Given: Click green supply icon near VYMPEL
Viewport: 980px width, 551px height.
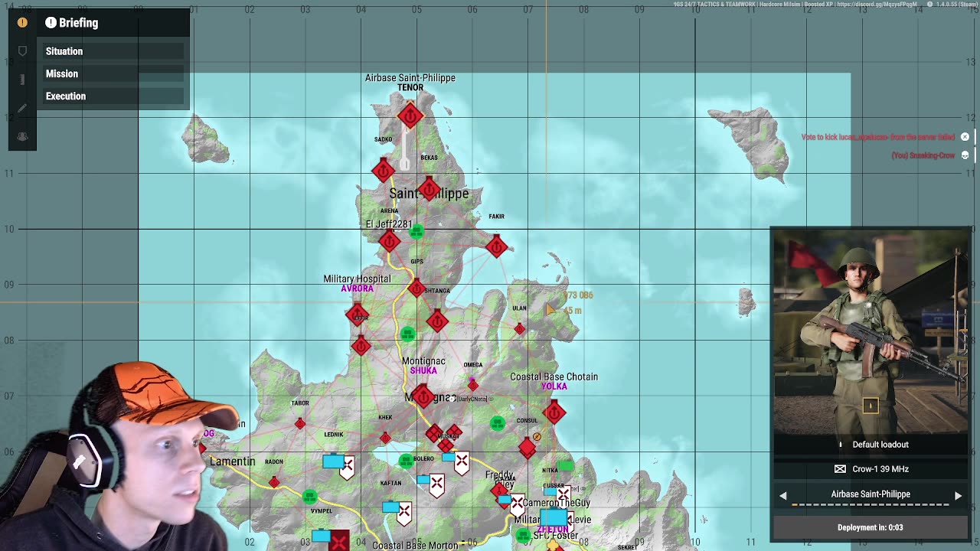Looking at the screenshot, I should coord(309,497).
